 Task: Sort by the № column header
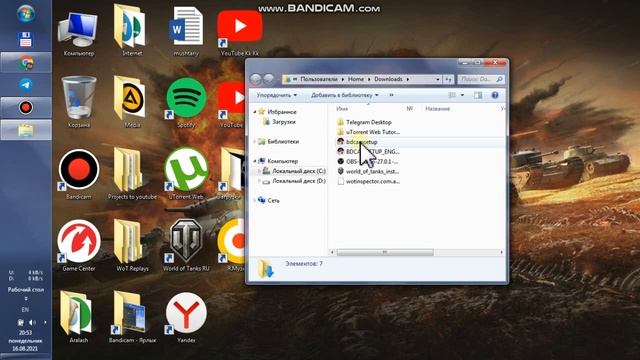[x=409, y=109]
